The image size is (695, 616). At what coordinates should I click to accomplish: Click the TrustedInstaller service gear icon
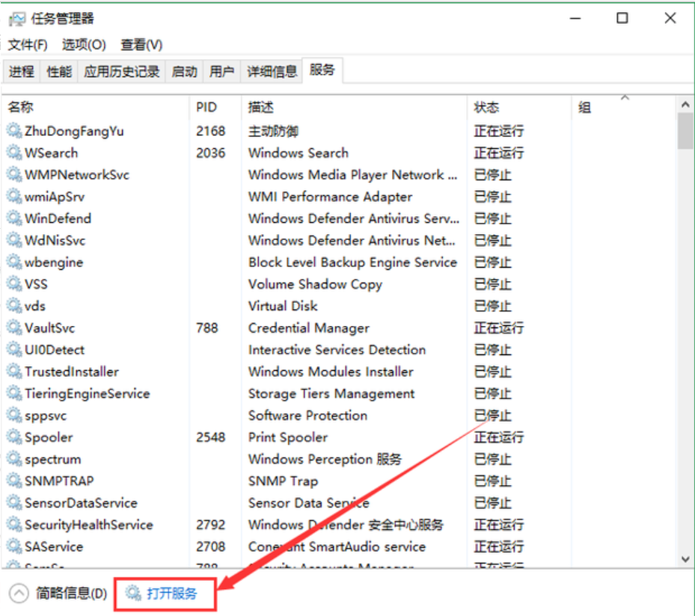14,372
